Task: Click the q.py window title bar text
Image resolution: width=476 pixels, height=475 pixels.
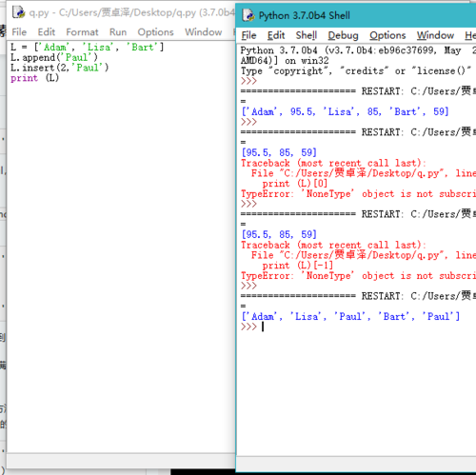Action: [x=132, y=12]
